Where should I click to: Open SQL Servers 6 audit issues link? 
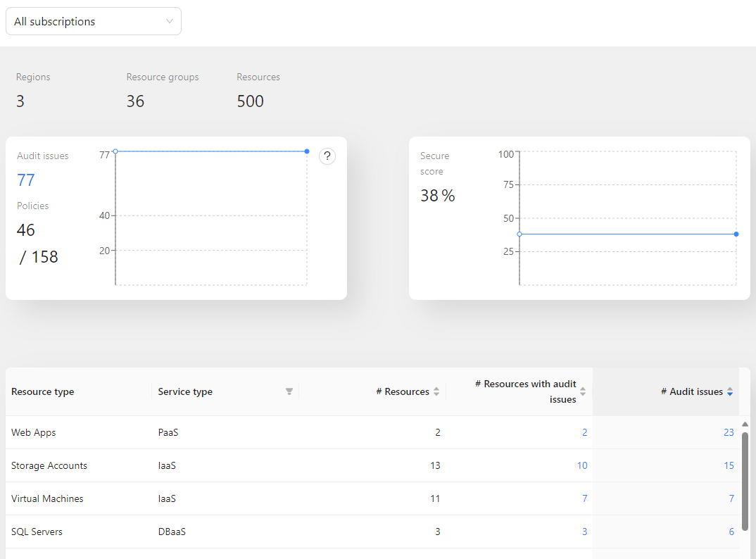coord(731,532)
